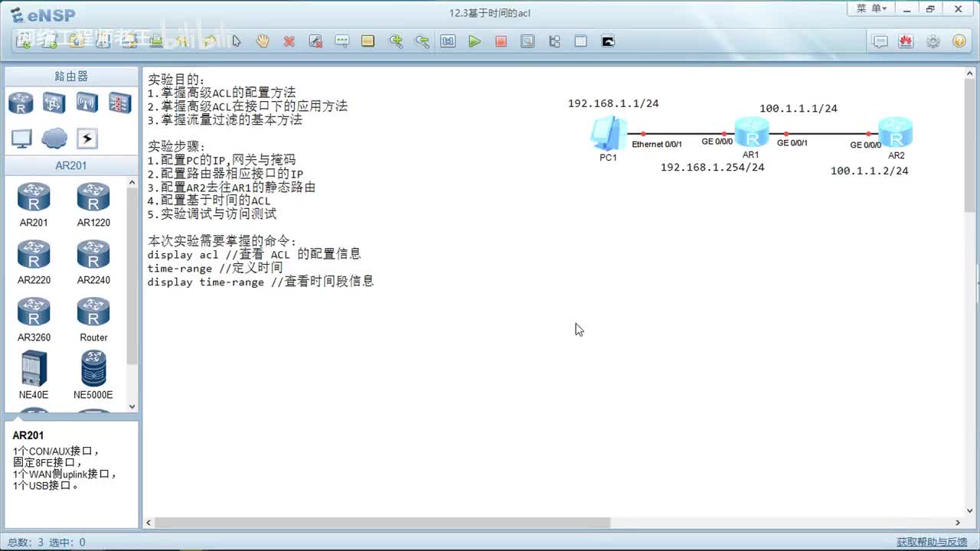Select the Cloud device category icon

coord(54,139)
